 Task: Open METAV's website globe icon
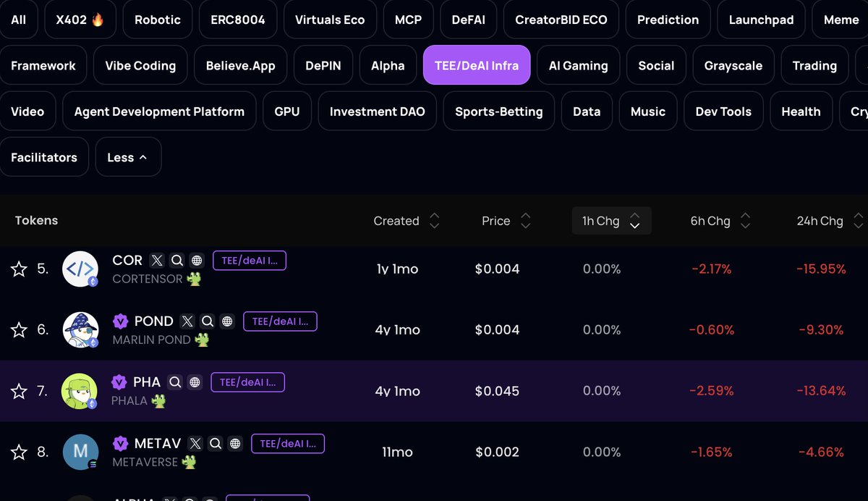pos(235,444)
